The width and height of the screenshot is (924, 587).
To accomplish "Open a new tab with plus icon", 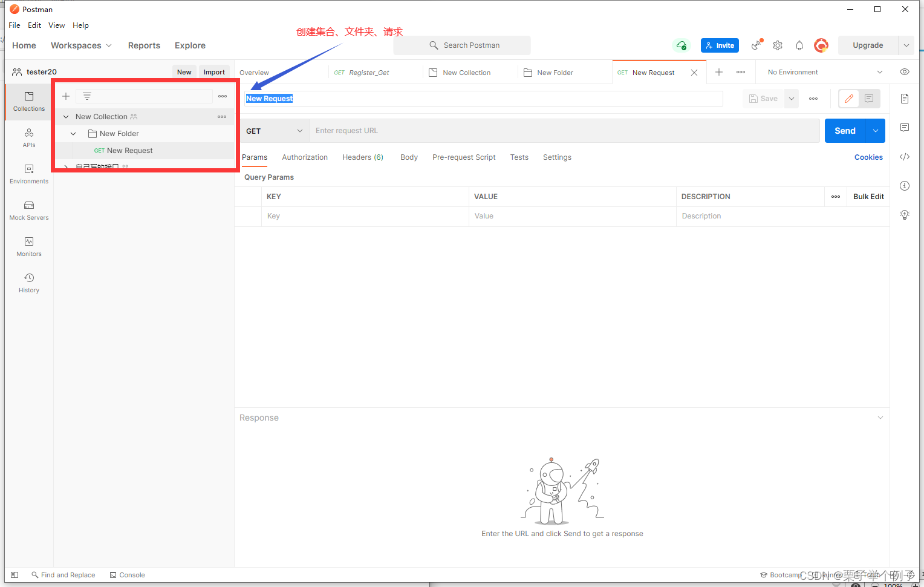I will (x=719, y=72).
